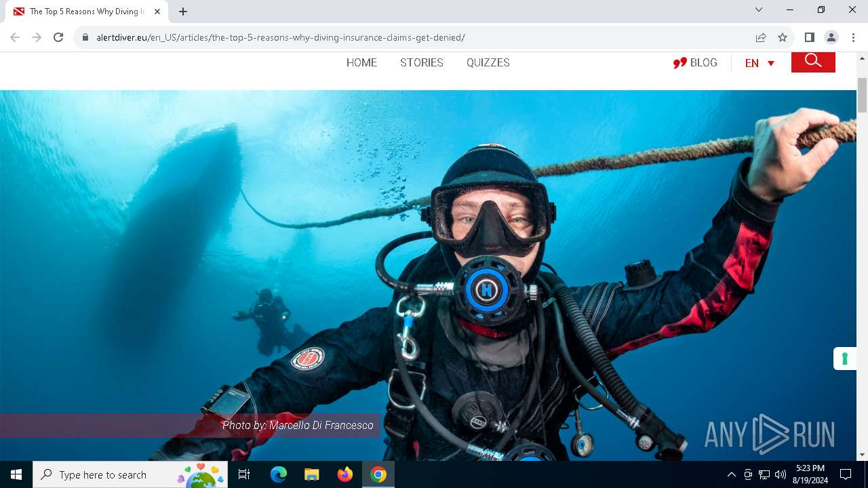The image size is (868, 488).
Task: Go back using the browser back arrow
Action: tap(15, 37)
